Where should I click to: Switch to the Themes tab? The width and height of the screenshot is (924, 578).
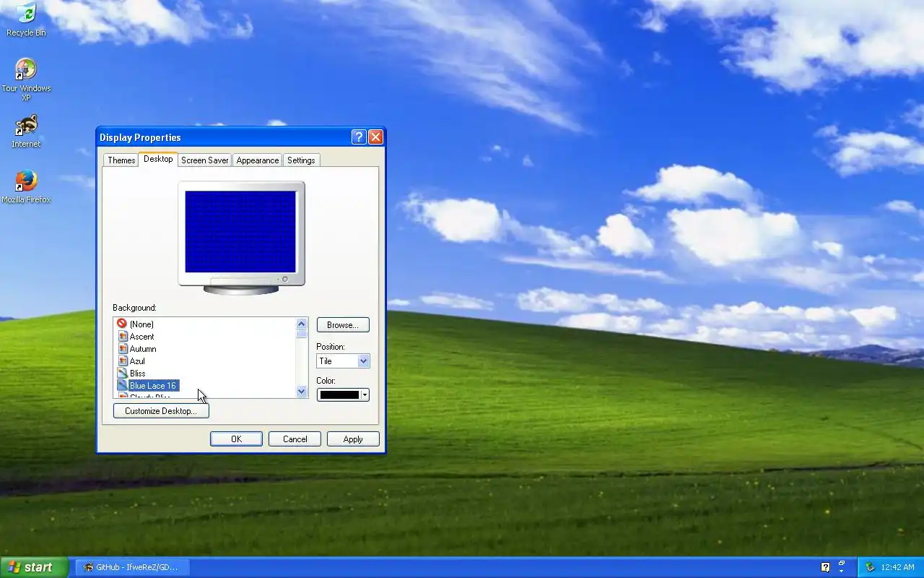121,160
